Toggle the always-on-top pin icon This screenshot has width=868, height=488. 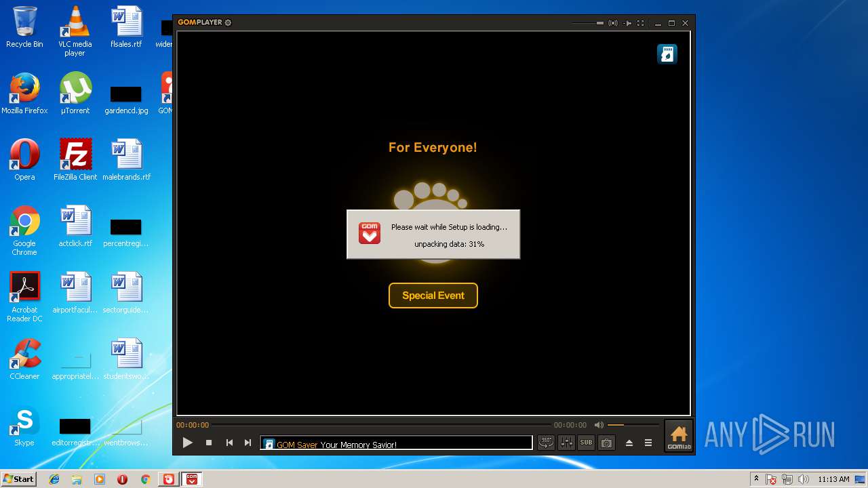tap(627, 23)
